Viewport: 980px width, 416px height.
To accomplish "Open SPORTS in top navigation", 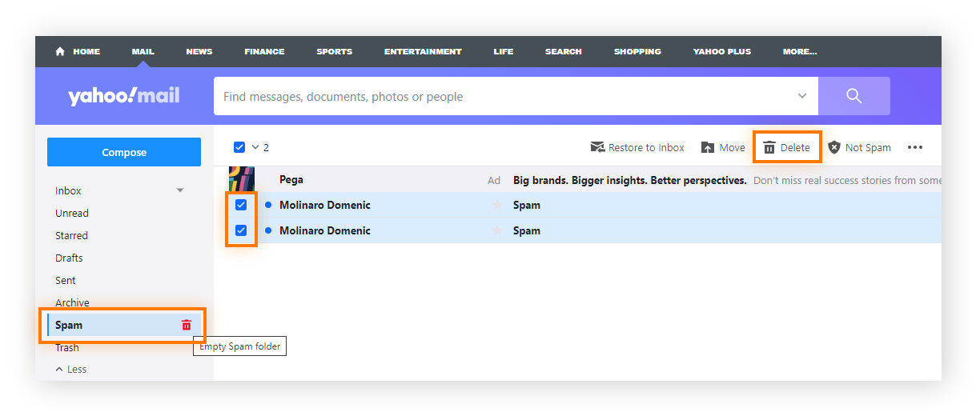I will [x=334, y=51].
